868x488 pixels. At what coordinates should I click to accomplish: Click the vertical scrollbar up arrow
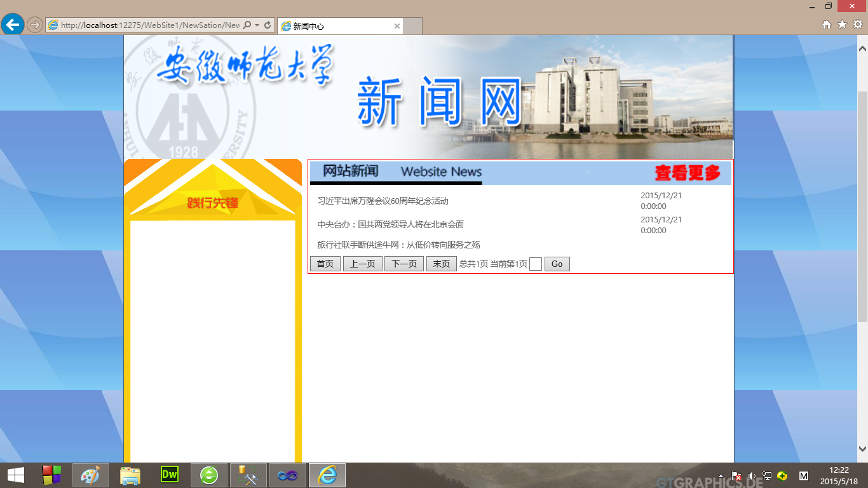coord(862,48)
